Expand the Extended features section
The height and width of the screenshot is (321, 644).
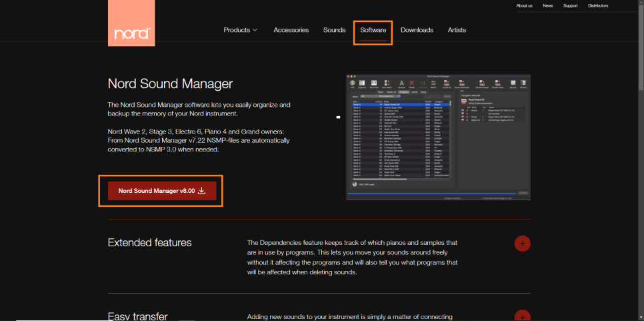(x=523, y=244)
